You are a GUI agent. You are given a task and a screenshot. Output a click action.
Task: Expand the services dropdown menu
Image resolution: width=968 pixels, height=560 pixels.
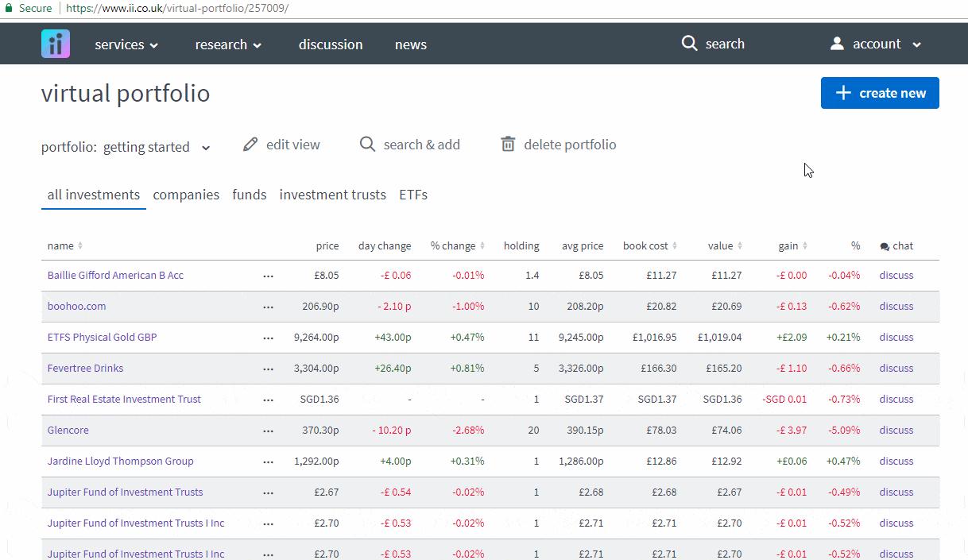pos(126,44)
